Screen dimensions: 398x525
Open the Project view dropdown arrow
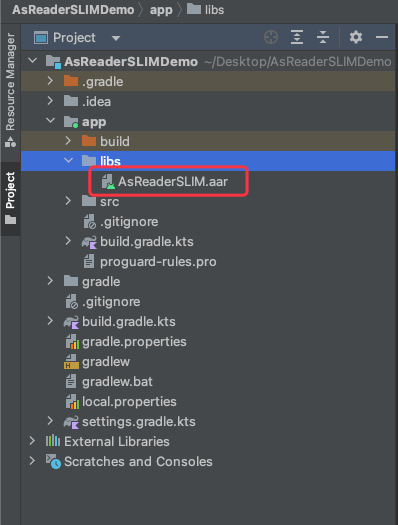coord(116,38)
